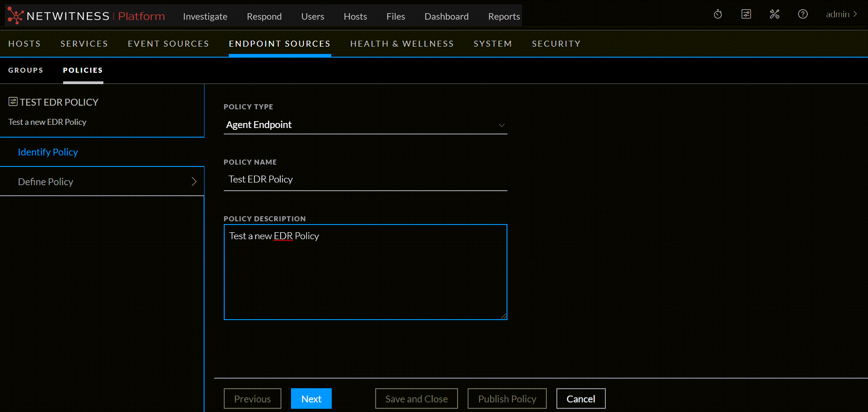Viewport: 868px width, 412px height.
Task: Click the NetWitness Platform logo
Action: click(86, 16)
